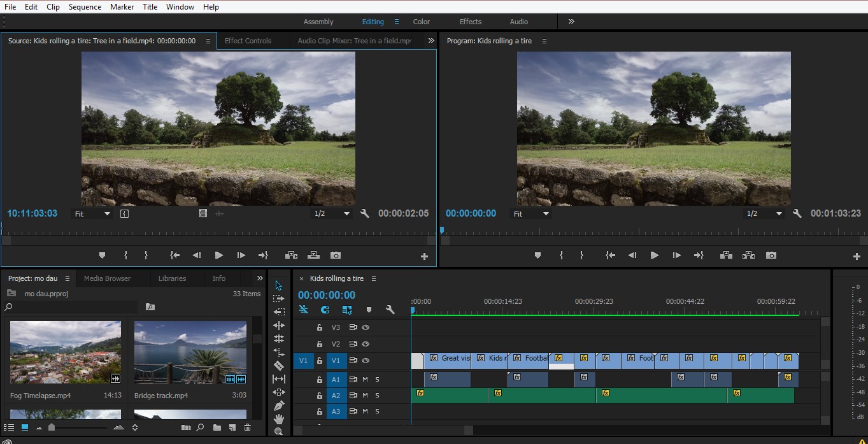Switch to the Media Browser tab
Image resolution: width=868 pixels, height=444 pixels.
pyautogui.click(x=107, y=278)
